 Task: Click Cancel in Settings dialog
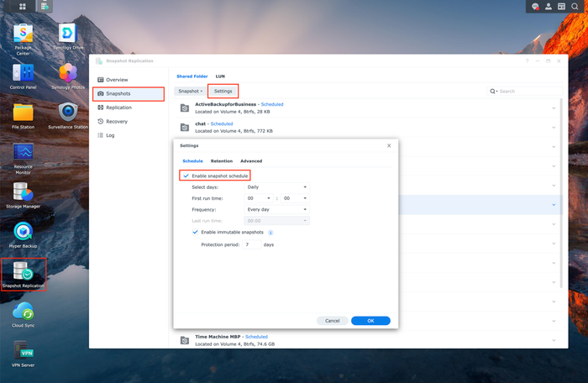333,321
